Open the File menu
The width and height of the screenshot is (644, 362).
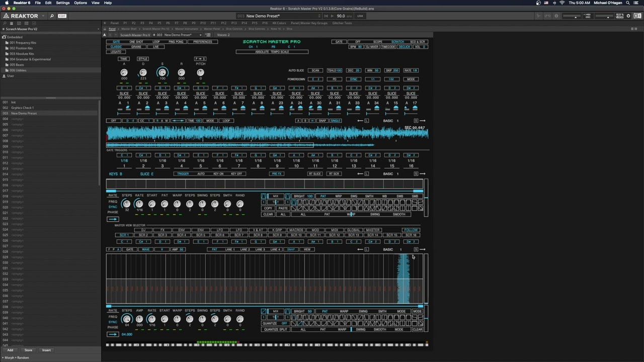tap(38, 3)
